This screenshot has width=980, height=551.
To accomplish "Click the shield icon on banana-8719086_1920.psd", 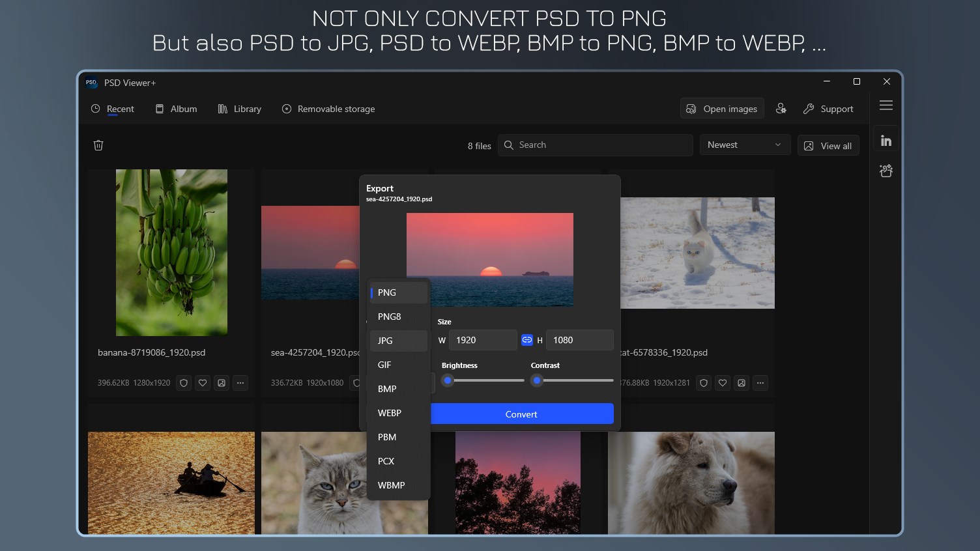I will click(184, 383).
